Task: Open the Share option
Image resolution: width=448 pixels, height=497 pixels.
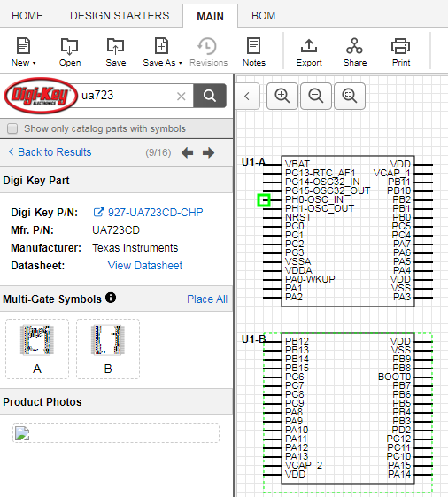Action: [355, 52]
